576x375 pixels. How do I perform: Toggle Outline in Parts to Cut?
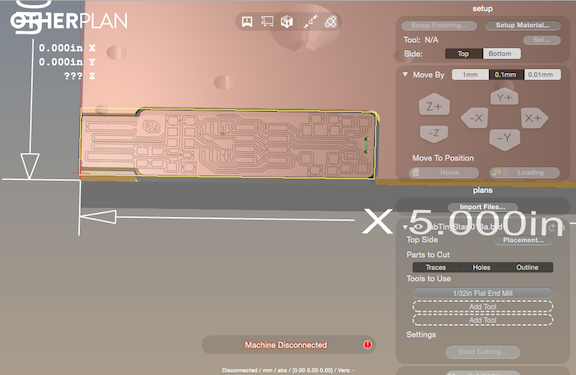[528, 267]
